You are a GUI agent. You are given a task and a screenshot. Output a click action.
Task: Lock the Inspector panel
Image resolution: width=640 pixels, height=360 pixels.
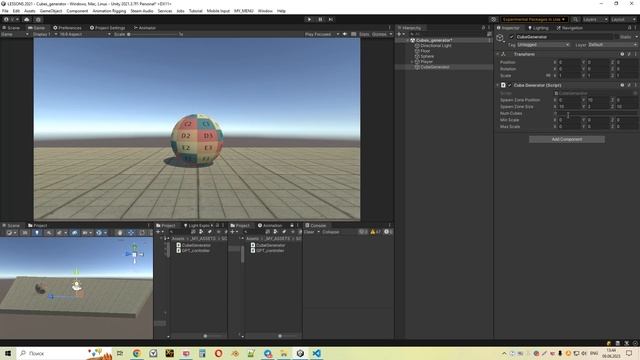tap(629, 28)
